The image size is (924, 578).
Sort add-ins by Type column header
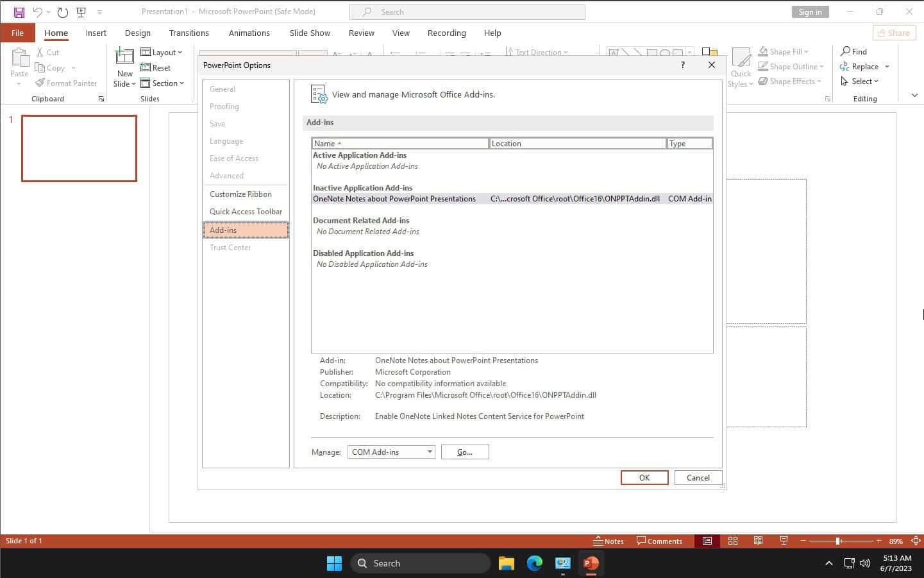689,144
